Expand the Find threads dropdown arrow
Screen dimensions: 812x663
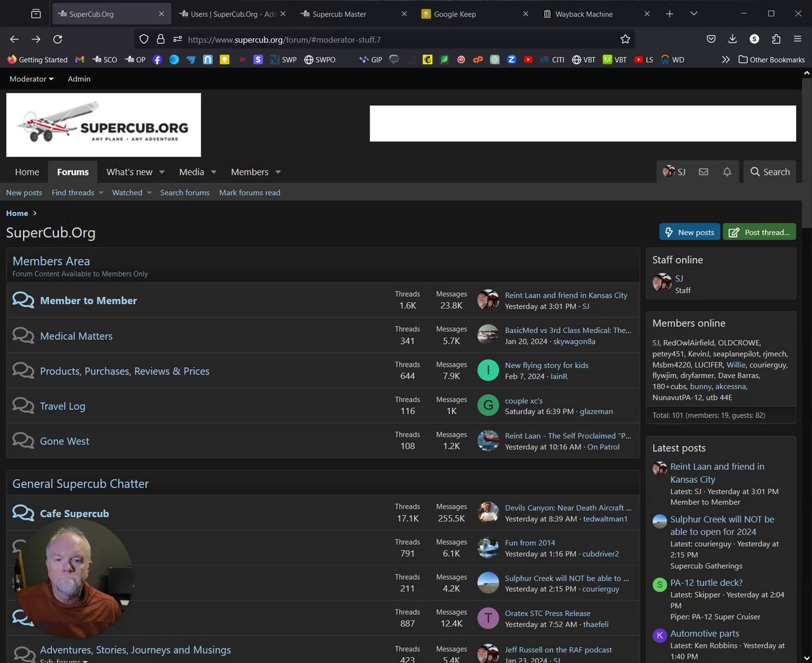coord(101,193)
